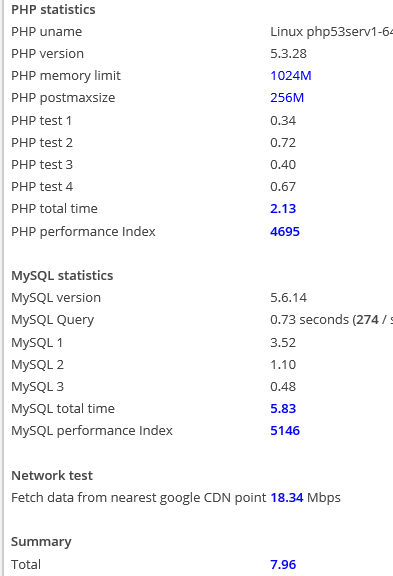Click the PHP memory limit value 1024M
Image resolution: width=393 pixels, height=576 pixels.
click(291, 76)
